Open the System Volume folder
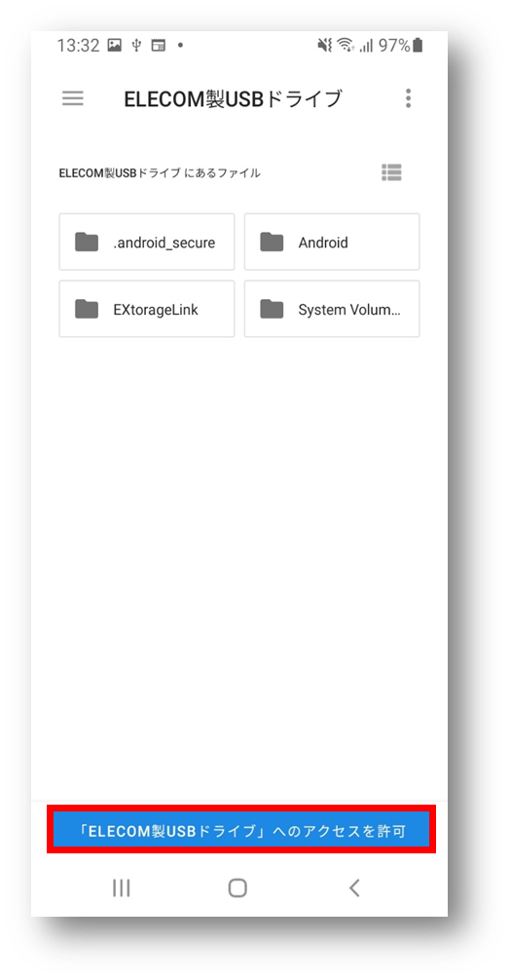 point(332,309)
